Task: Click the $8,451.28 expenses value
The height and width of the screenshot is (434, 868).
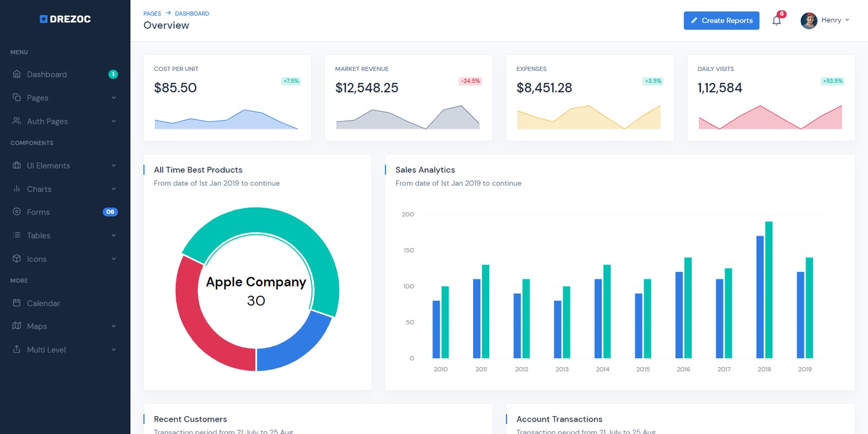Action: coord(544,88)
